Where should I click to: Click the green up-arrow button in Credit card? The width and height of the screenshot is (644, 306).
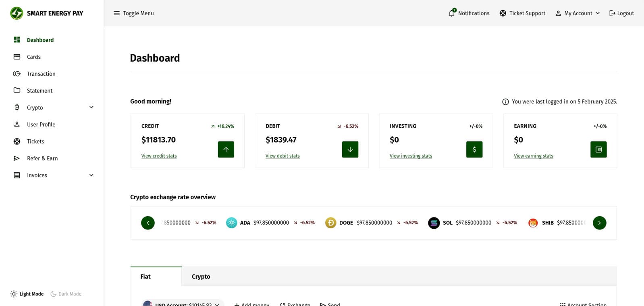pos(226,149)
